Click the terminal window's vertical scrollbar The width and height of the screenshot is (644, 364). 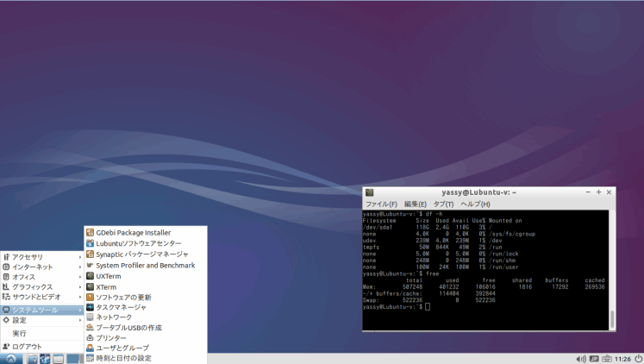(x=612, y=269)
